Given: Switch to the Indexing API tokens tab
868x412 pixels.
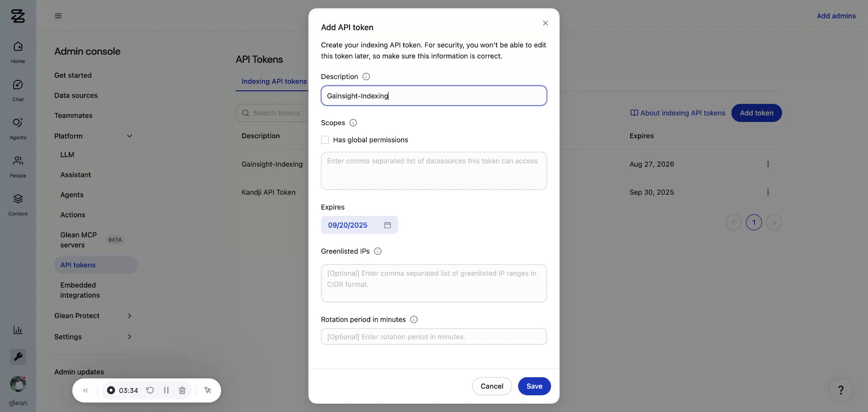Looking at the screenshot, I should coord(274,81).
